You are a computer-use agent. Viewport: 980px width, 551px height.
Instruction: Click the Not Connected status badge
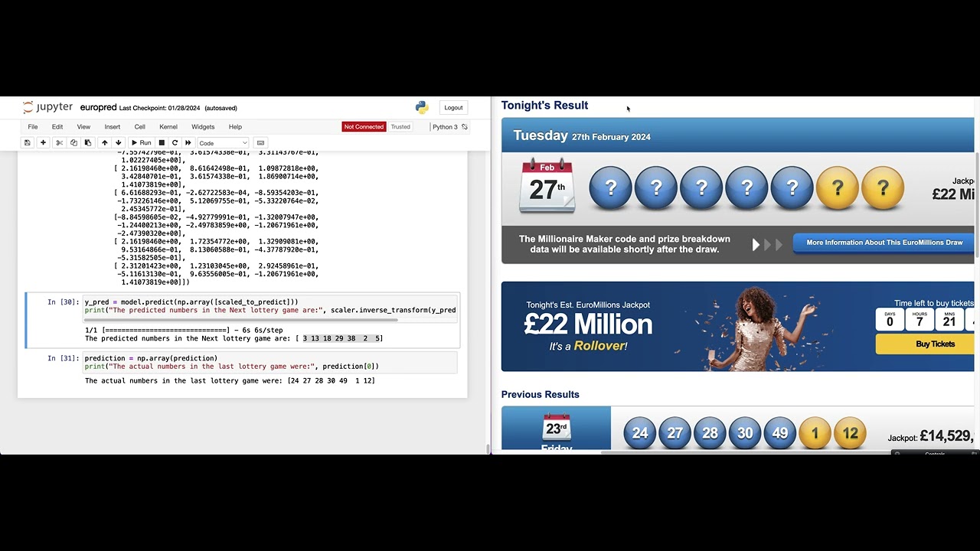pos(364,127)
